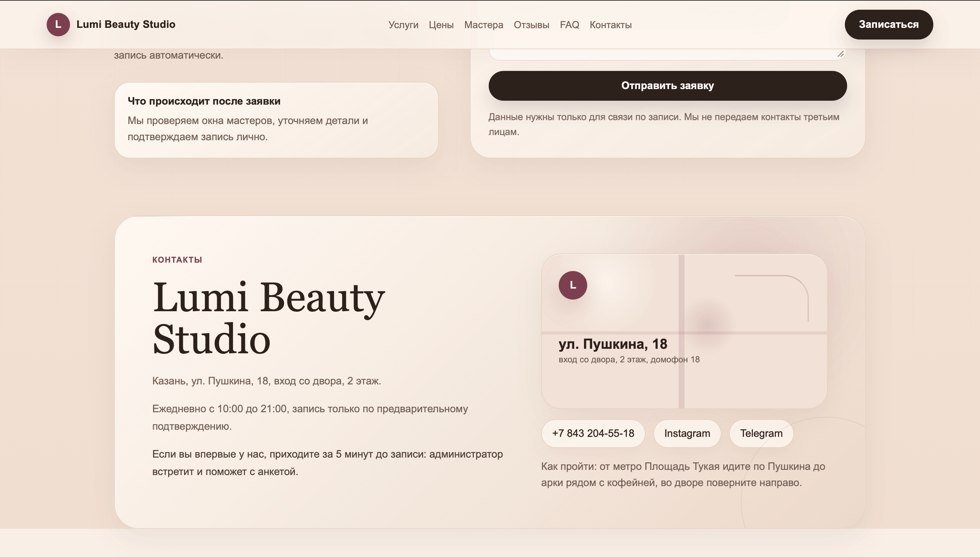Click the map card showing ул. Пушкина, 18
Image resolution: width=980 pixels, height=557 pixels.
point(684,331)
